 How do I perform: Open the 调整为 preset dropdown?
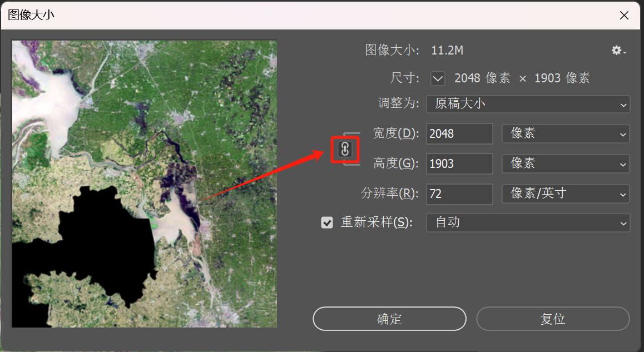[x=528, y=105]
